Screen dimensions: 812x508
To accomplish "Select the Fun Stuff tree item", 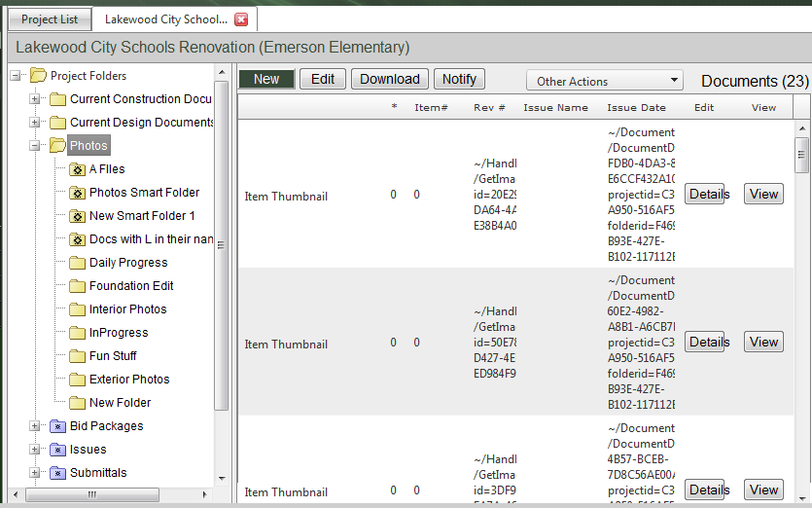I will [113, 355].
